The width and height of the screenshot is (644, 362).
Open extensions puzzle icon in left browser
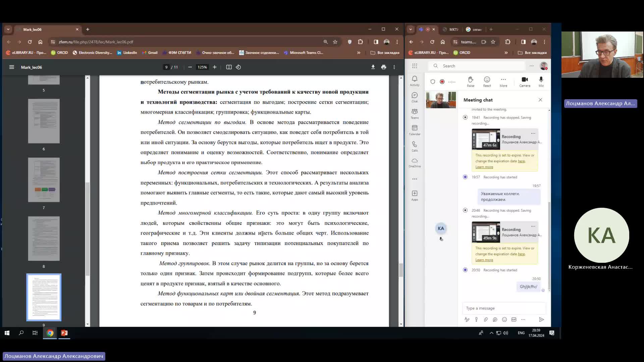pos(361,42)
